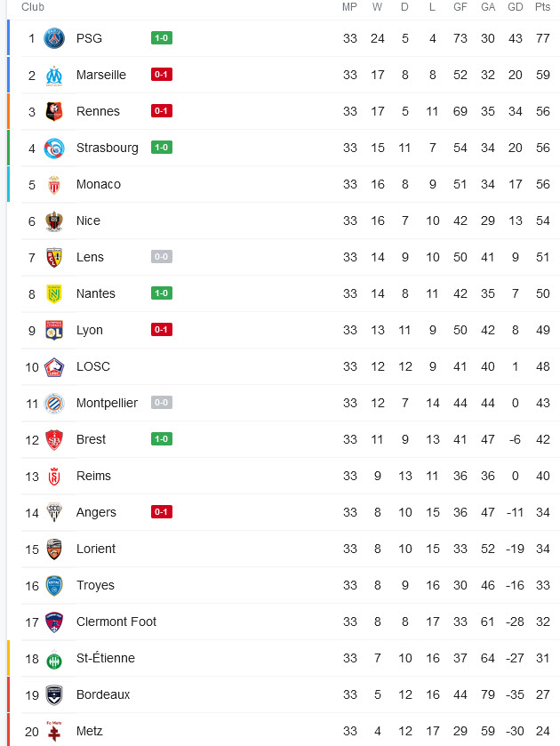Click Montpellier's 0-0 result badge

click(161, 403)
